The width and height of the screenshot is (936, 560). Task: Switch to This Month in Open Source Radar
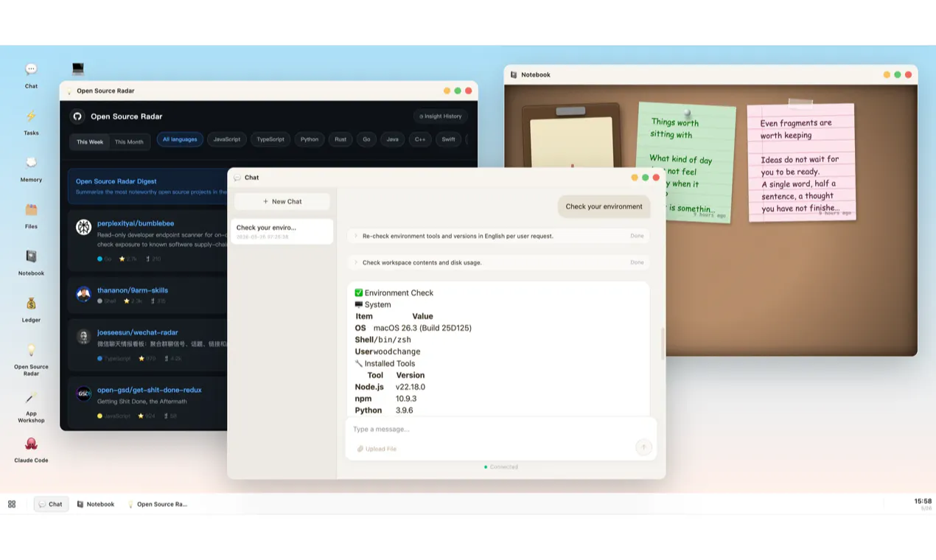tap(129, 141)
